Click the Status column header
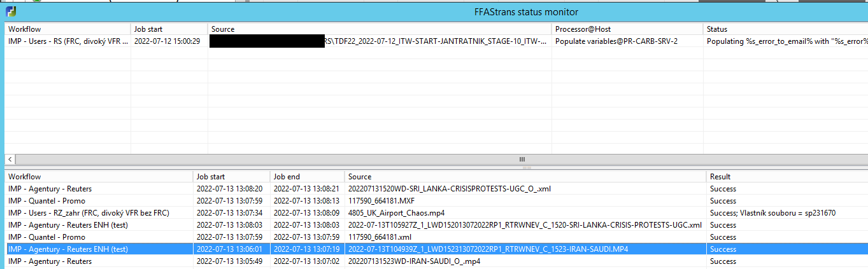The height and width of the screenshot is (269, 868). [x=786, y=29]
